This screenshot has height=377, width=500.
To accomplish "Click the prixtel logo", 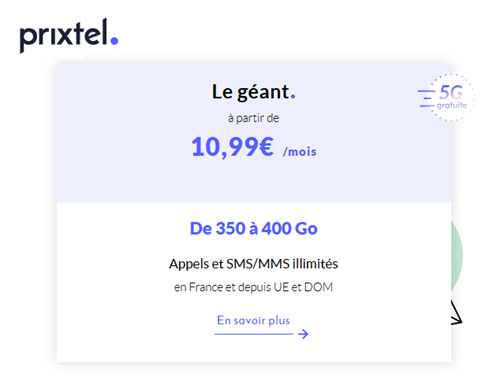I will tap(69, 35).
